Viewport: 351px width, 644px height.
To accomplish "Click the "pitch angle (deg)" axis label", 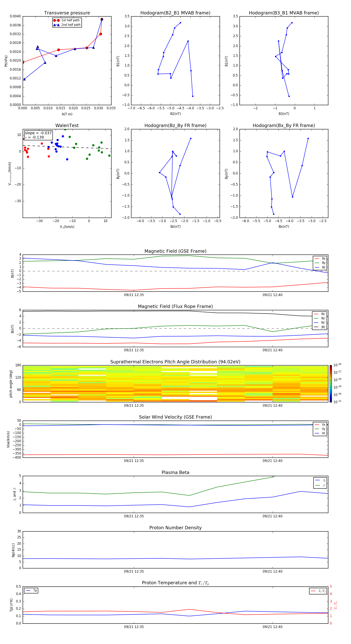I will coord(11,384).
